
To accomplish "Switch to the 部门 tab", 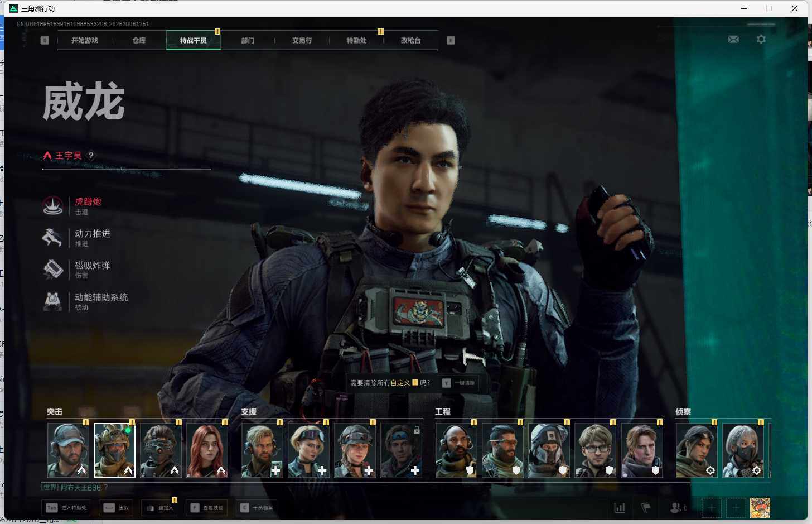I will point(248,40).
